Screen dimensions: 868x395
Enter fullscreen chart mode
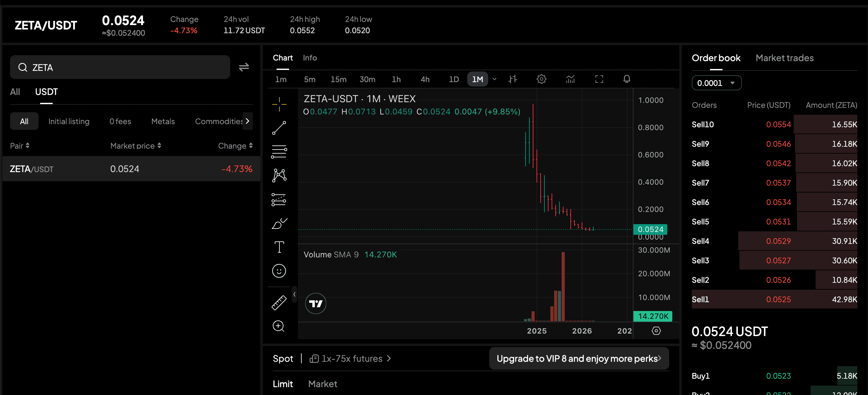point(599,79)
